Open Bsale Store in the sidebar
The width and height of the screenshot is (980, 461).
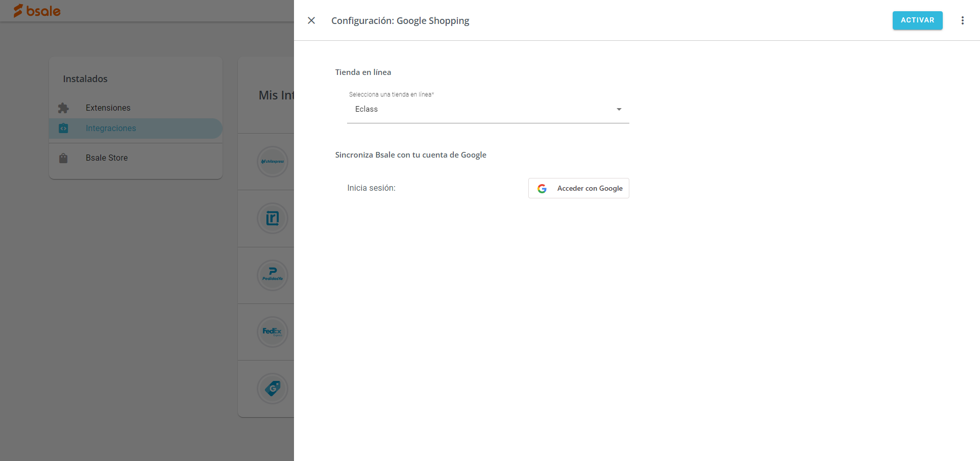point(135,158)
